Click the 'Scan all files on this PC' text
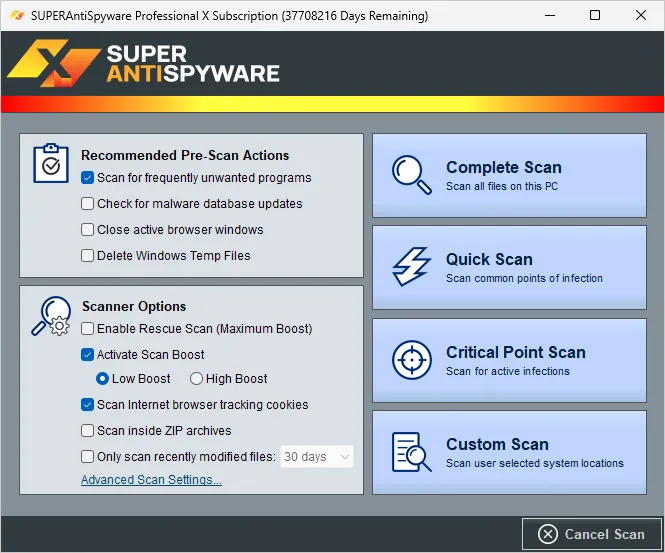Screen dimensions: 665x553 [x=502, y=186]
